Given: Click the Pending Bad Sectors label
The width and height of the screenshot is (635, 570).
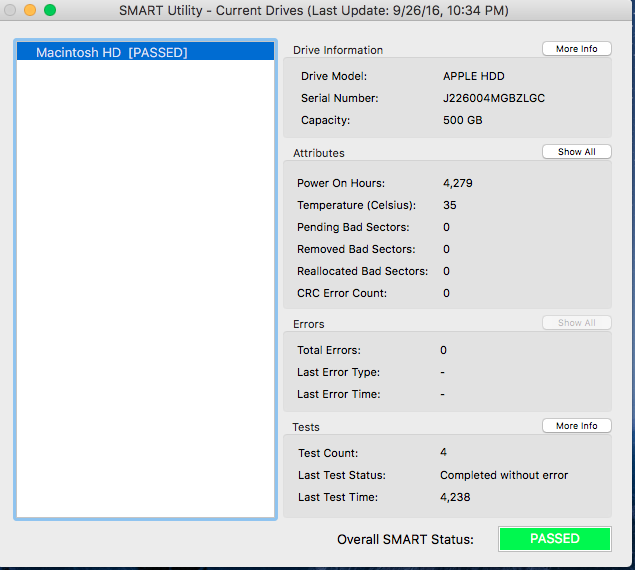Looking at the screenshot, I should coord(353,227).
